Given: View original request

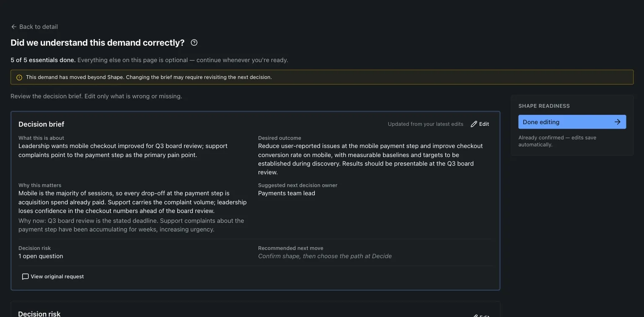Looking at the screenshot, I should click(x=53, y=277).
